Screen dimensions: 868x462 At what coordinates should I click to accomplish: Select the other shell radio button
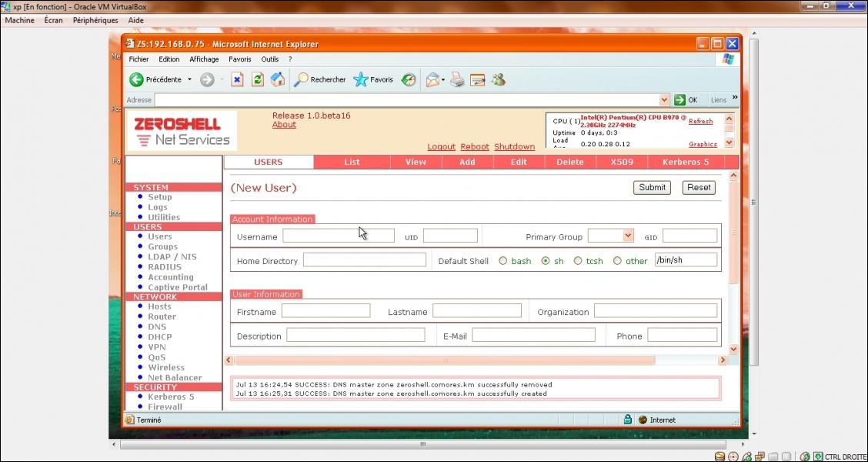pyautogui.click(x=617, y=261)
